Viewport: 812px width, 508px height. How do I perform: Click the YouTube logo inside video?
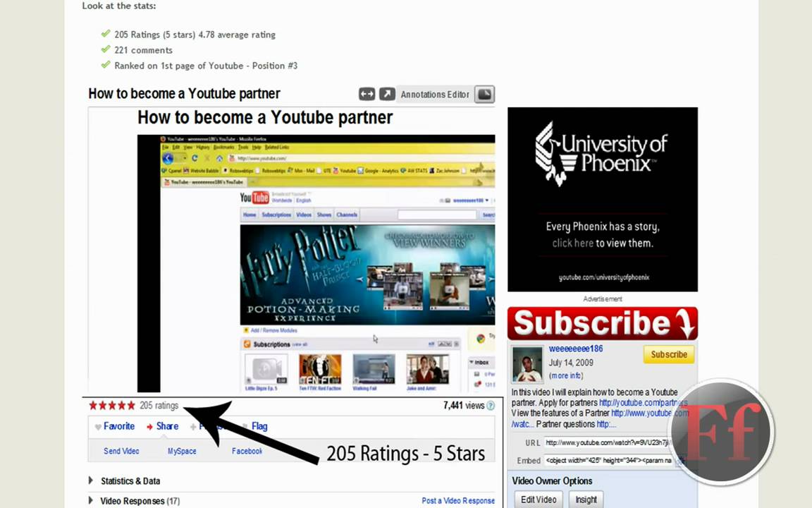coord(254,198)
